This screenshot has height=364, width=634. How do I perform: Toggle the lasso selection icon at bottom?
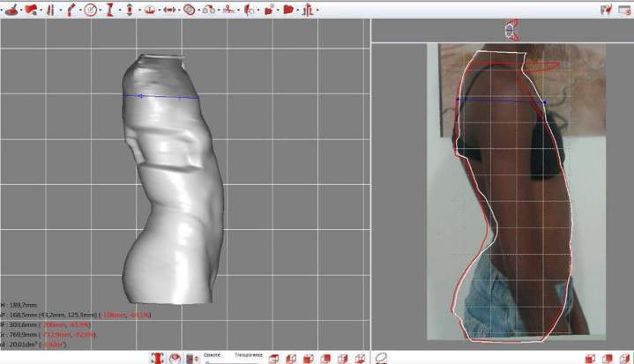[382, 358]
